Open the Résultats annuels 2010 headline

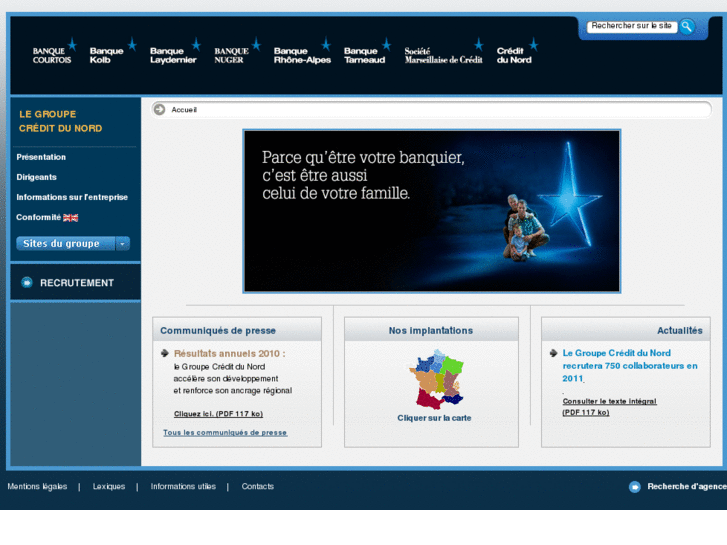(x=230, y=353)
